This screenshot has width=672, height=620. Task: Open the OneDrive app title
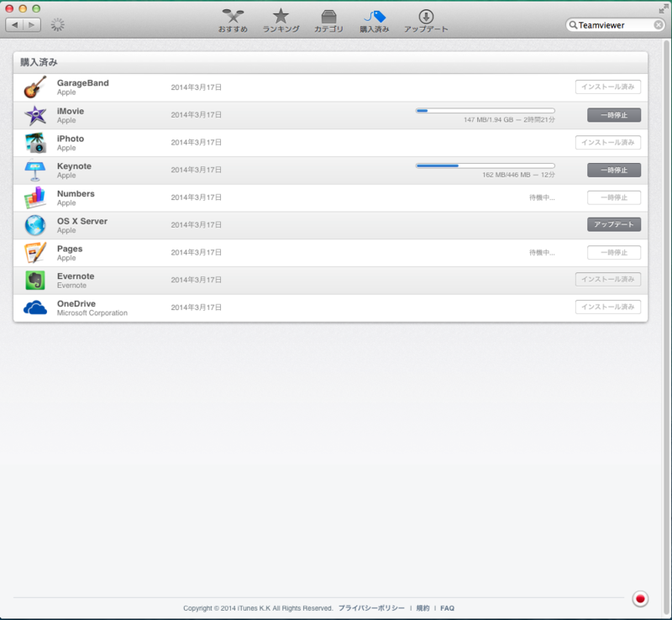(76, 303)
